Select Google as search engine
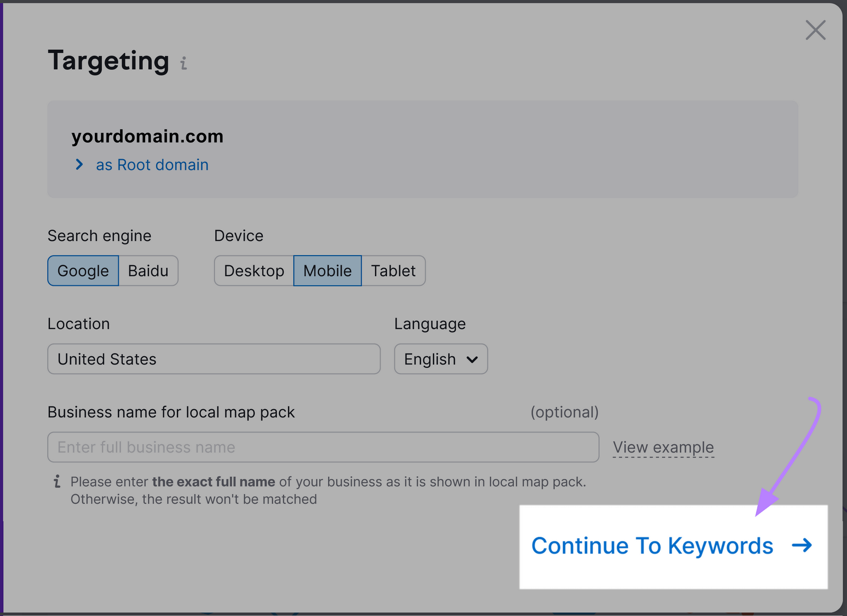The width and height of the screenshot is (847, 616). pos(83,270)
